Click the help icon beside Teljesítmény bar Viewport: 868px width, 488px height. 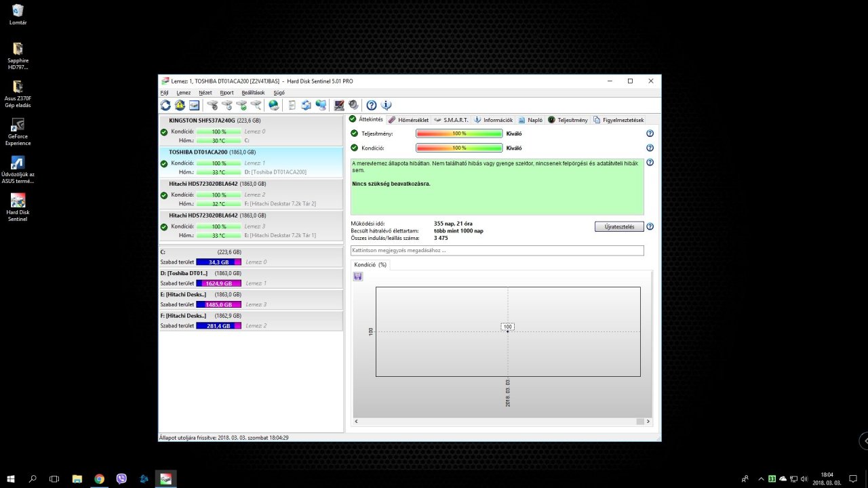pyautogui.click(x=650, y=134)
